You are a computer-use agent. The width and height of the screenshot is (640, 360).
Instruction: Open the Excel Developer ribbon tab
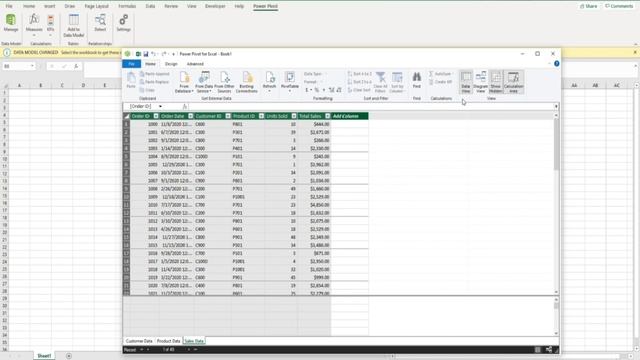[215, 6]
